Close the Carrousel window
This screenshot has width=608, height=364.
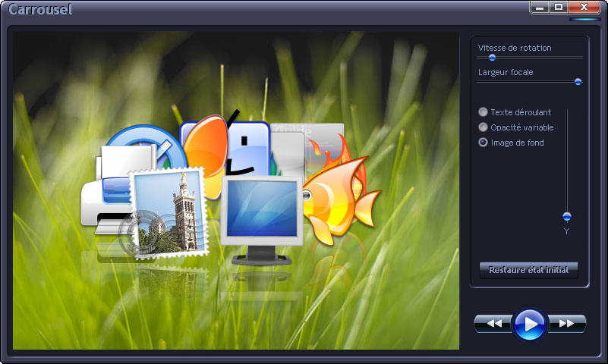pyautogui.click(x=584, y=8)
